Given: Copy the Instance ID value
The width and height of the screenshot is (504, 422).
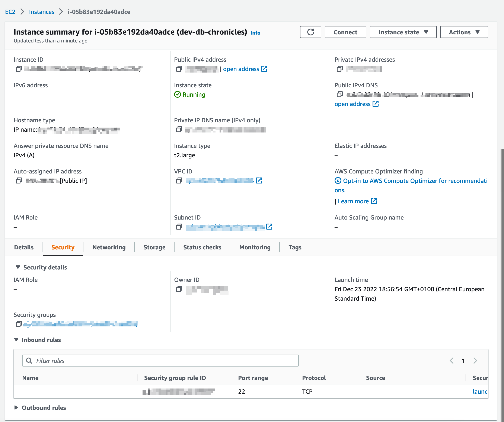Looking at the screenshot, I should (x=19, y=69).
